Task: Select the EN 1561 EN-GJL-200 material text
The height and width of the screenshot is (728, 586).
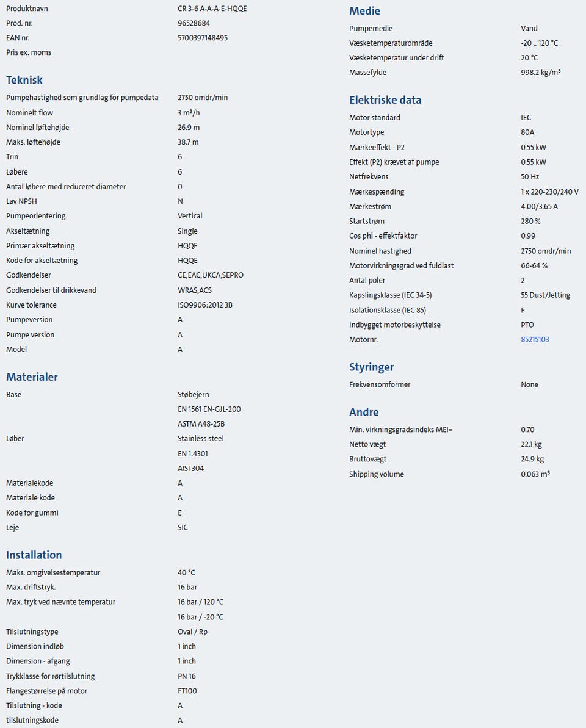Action: click(x=209, y=409)
